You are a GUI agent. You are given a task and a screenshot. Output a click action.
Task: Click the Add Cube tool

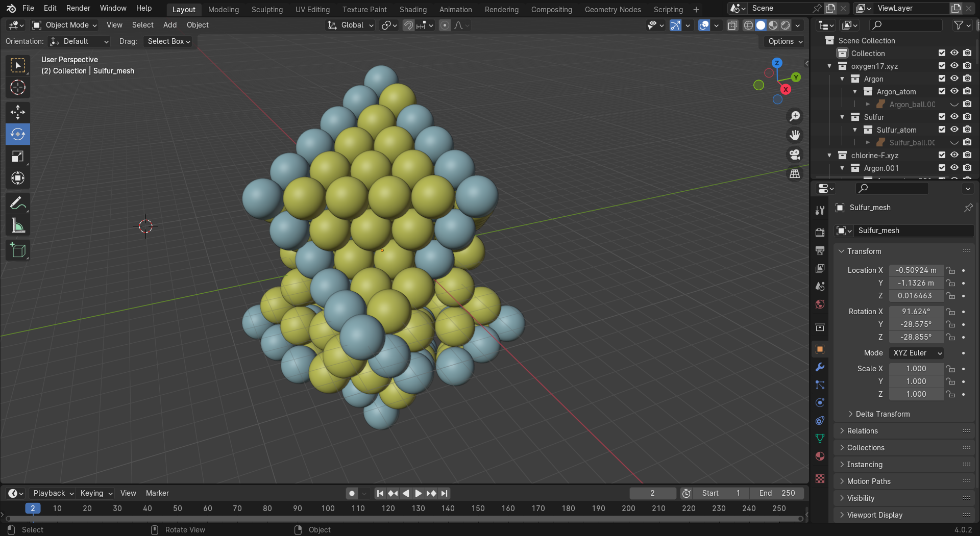coord(18,250)
